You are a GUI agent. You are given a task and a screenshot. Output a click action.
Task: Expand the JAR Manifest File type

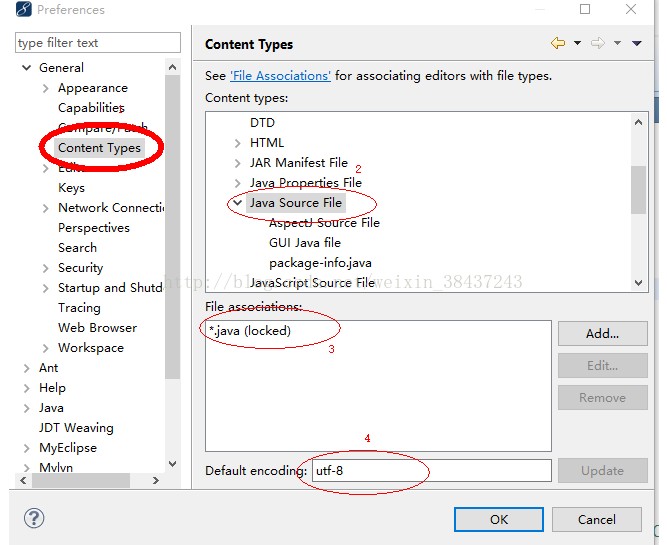(x=237, y=163)
